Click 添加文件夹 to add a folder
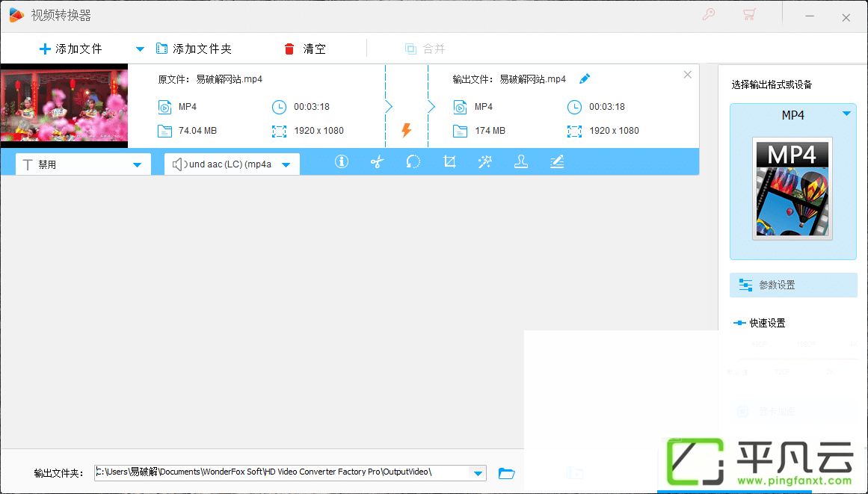 (194, 49)
